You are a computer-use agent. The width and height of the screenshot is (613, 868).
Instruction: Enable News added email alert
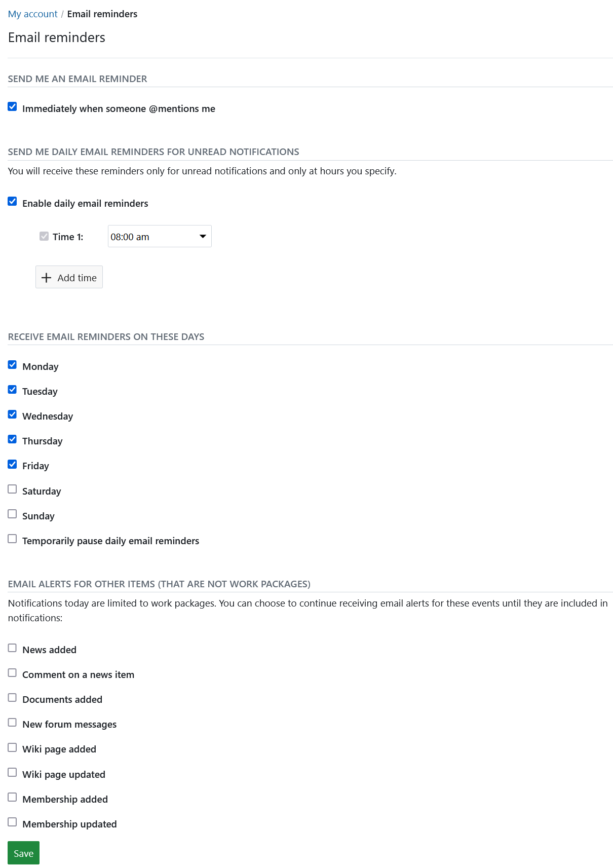point(13,648)
